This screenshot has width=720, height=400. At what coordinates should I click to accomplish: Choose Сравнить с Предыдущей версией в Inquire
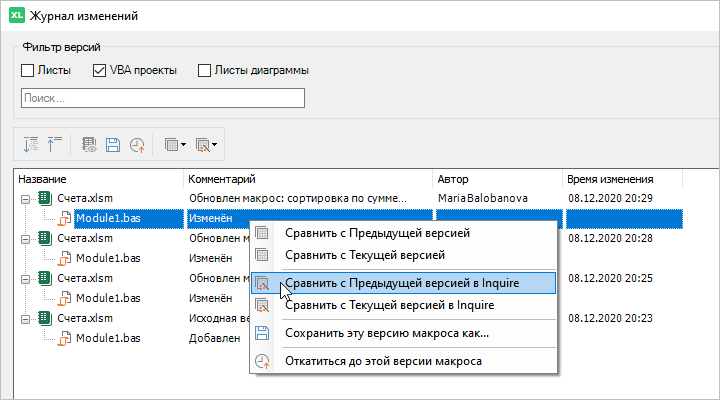(x=404, y=283)
